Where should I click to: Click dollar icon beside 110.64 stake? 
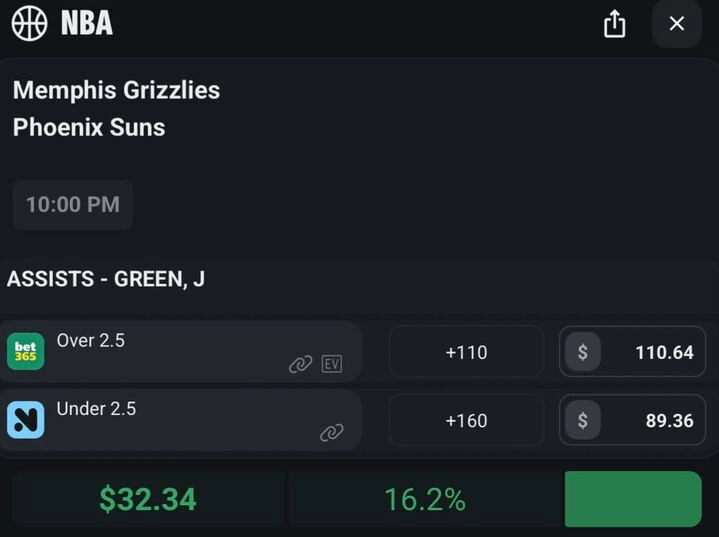tap(583, 352)
